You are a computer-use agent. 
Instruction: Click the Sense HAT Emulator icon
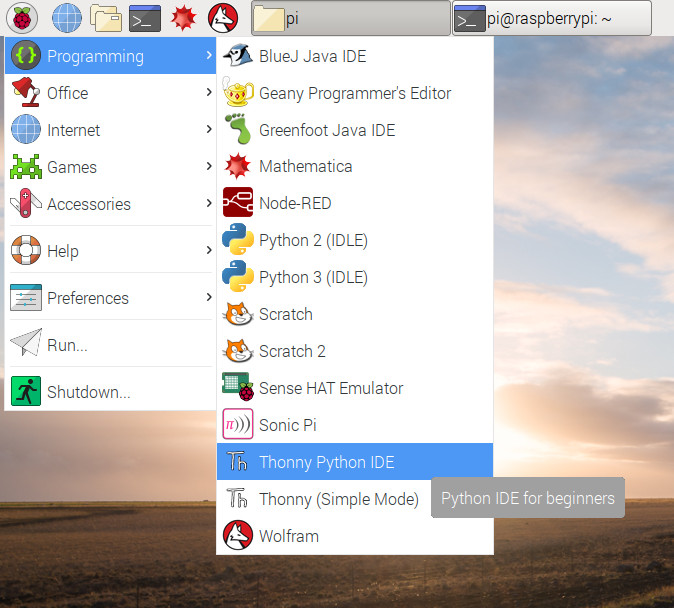coord(238,387)
